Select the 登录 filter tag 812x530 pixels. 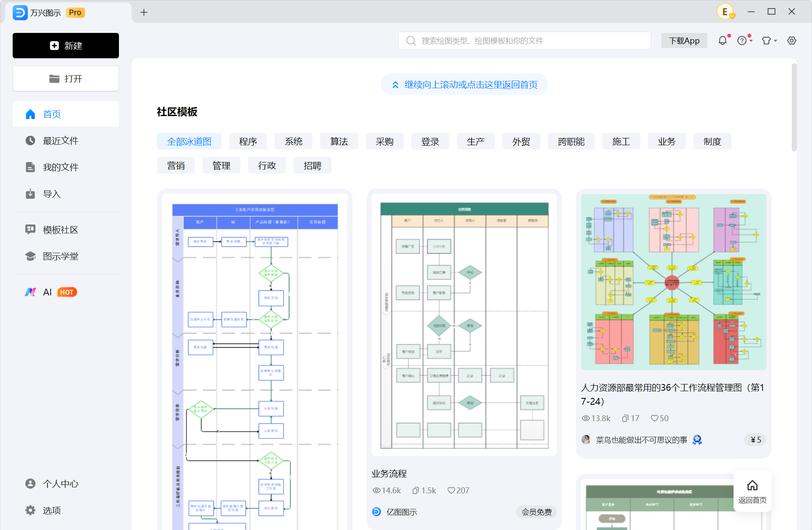pos(430,141)
